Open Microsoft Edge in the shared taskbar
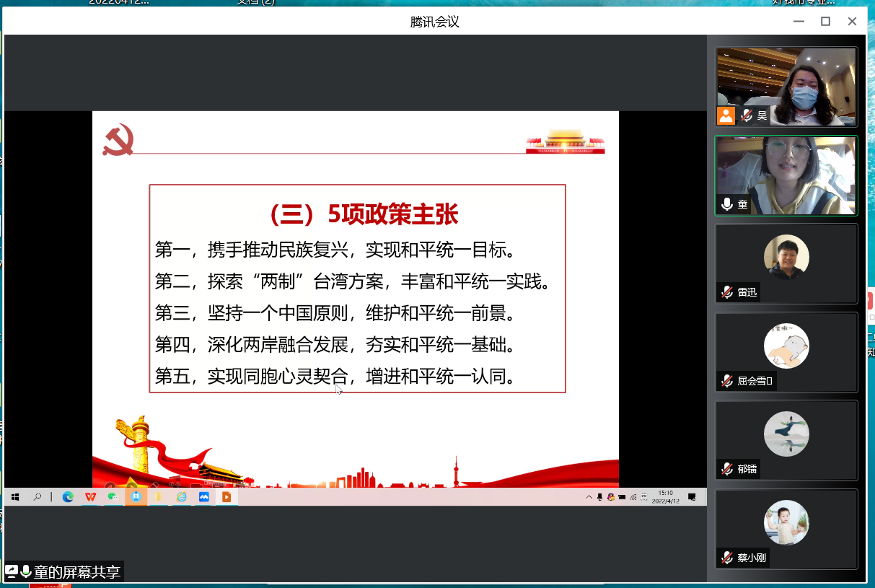The width and height of the screenshot is (875, 588). coord(68,496)
